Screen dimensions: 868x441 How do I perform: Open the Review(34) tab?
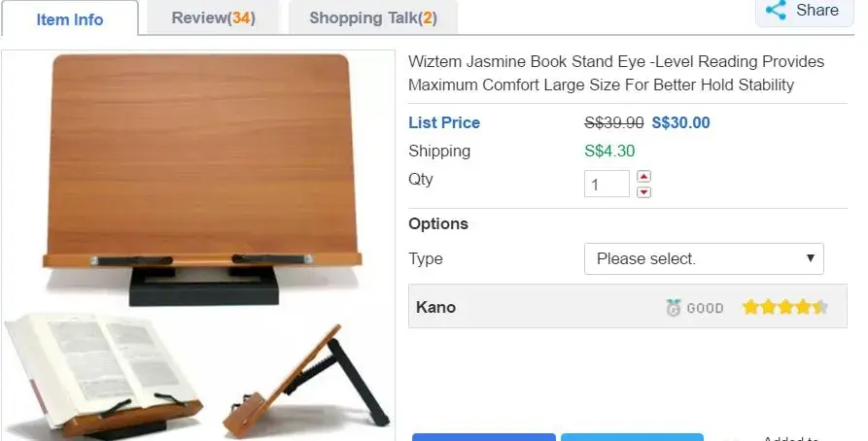click(213, 17)
